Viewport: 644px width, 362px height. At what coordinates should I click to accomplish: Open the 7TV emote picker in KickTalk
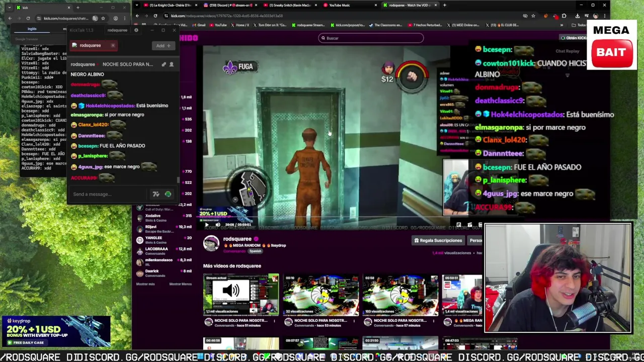[156, 194]
